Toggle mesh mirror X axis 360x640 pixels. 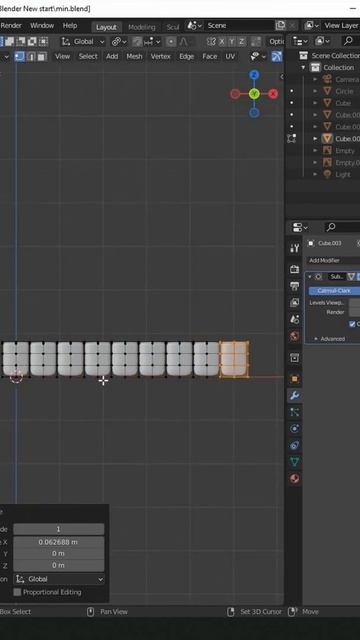click(x=222, y=42)
